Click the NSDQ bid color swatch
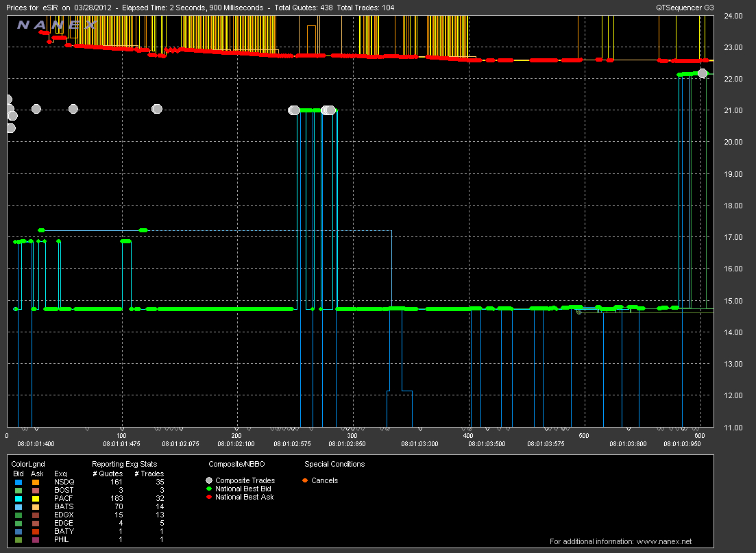Screen dimensions: 756x553 click(19, 482)
